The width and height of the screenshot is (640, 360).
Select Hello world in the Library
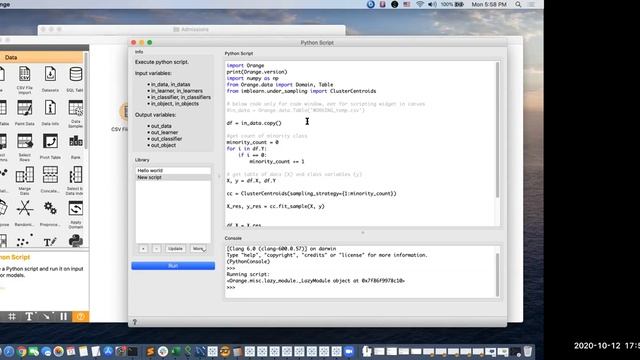click(173, 171)
